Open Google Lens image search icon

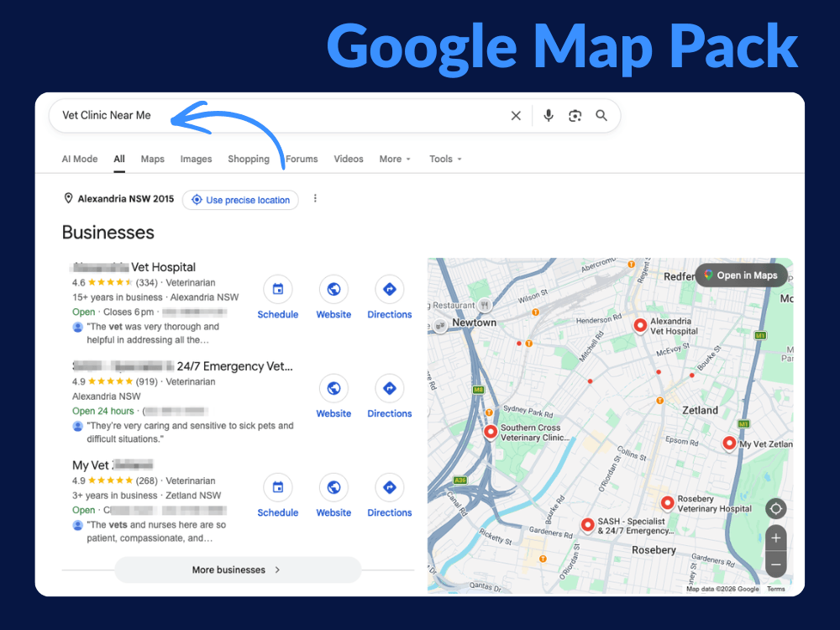575,116
